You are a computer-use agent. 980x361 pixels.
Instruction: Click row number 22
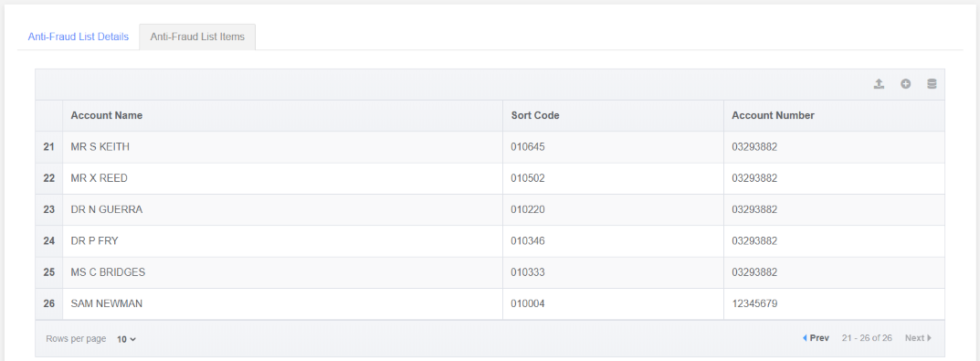[x=48, y=178]
